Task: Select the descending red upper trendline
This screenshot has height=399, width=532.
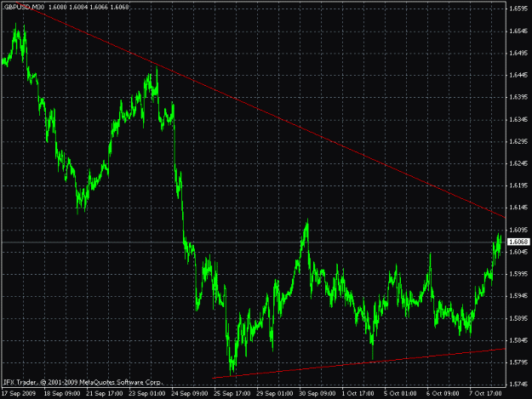Action: (x=261, y=111)
